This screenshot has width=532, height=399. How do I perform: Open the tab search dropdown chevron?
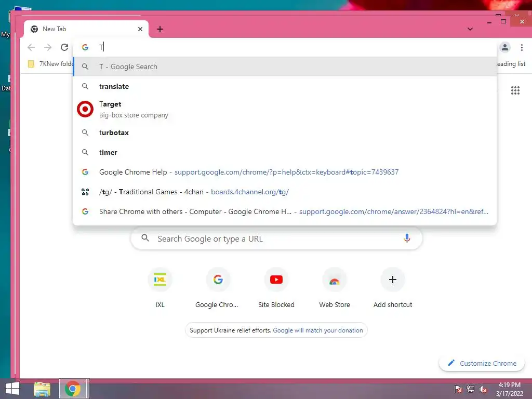(x=470, y=29)
